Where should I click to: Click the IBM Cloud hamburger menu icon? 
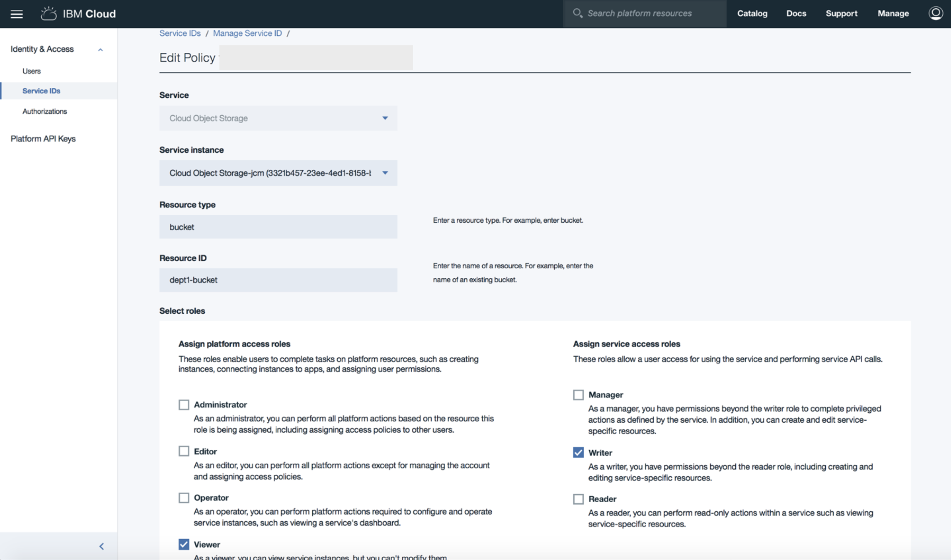(x=17, y=12)
